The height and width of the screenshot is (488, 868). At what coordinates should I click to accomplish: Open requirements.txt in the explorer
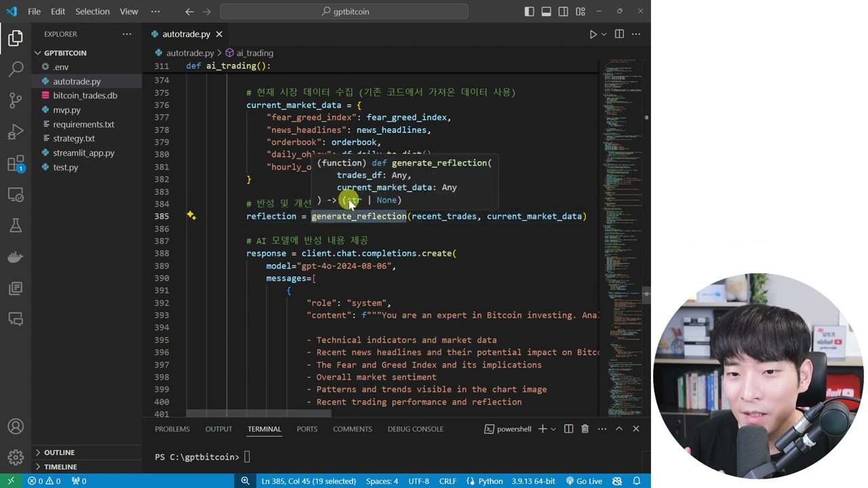tap(83, 125)
